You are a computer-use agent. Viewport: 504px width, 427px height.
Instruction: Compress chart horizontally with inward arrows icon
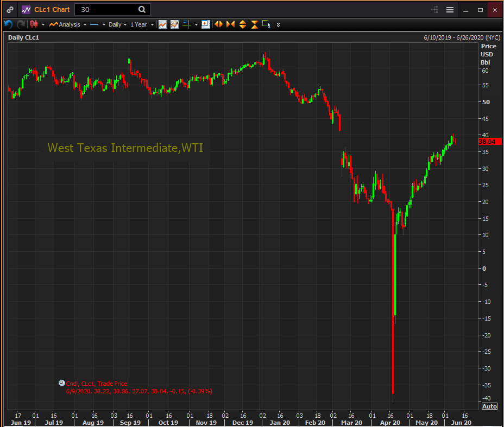[x=230, y=24]
